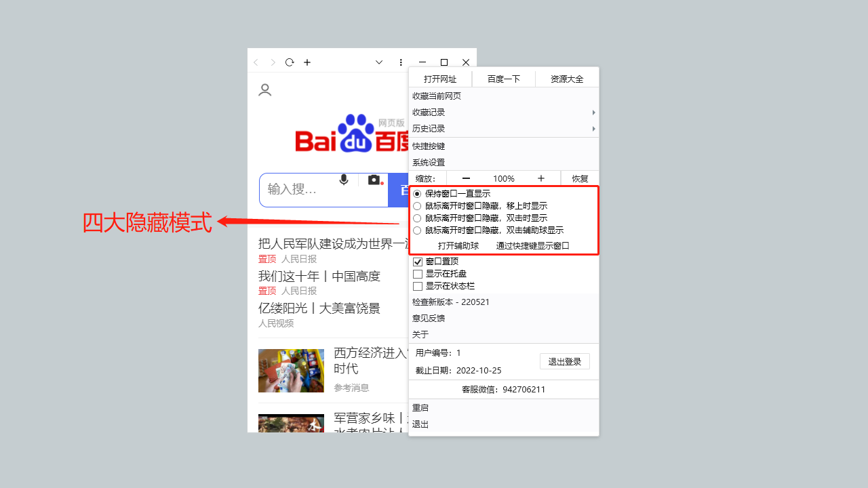Click the browser page refresh icon
Image resolution: width=868 pixels, height=488 pixels.
tap(289, 62)
